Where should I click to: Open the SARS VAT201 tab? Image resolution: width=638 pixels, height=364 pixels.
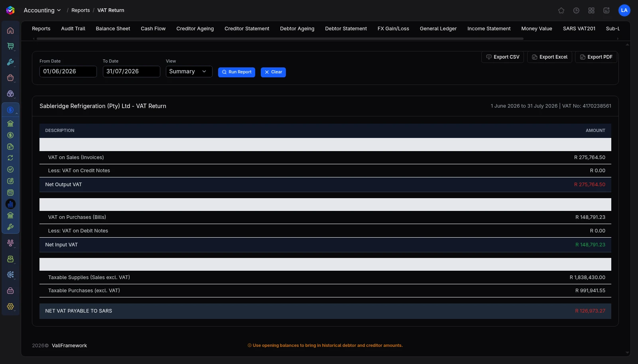[579, 29]
